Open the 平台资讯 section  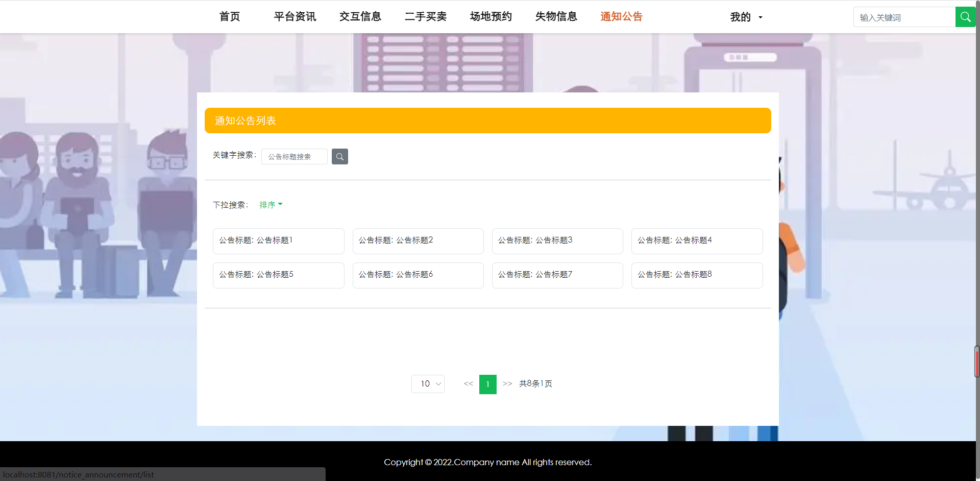point(295,16)
